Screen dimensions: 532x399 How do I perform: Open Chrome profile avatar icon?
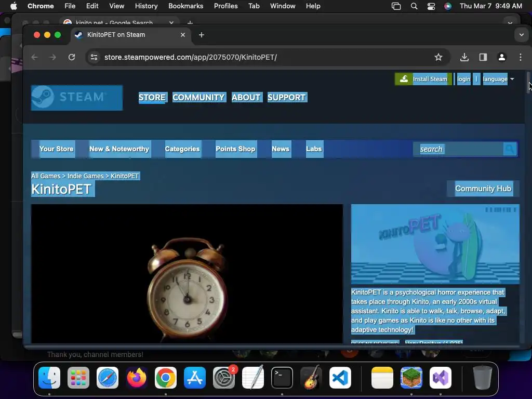(502, 57)
